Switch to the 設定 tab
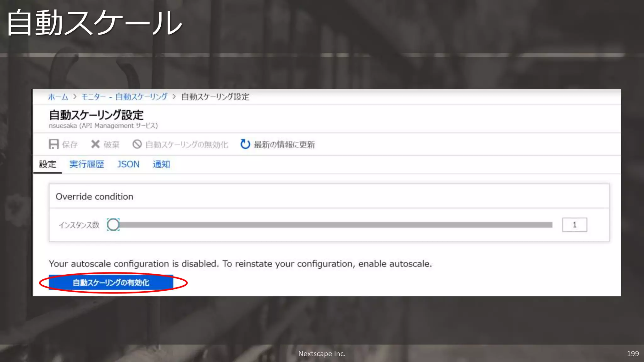 point(47,164)
